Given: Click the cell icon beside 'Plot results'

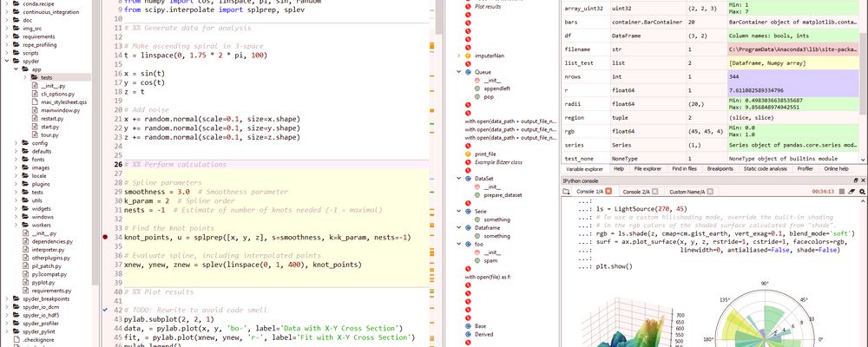Looking at the screenshot, I should [x=469, y=7].
